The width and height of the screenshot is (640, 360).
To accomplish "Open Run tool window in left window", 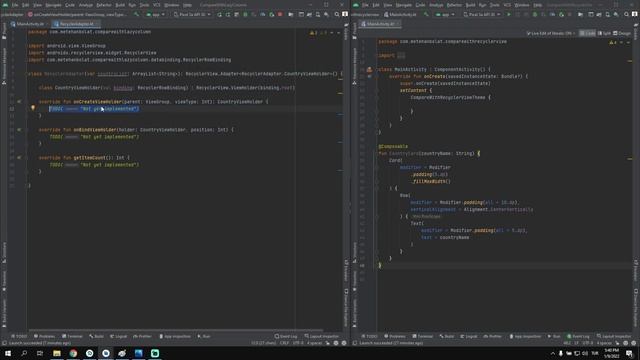I will tap(204, 336).
